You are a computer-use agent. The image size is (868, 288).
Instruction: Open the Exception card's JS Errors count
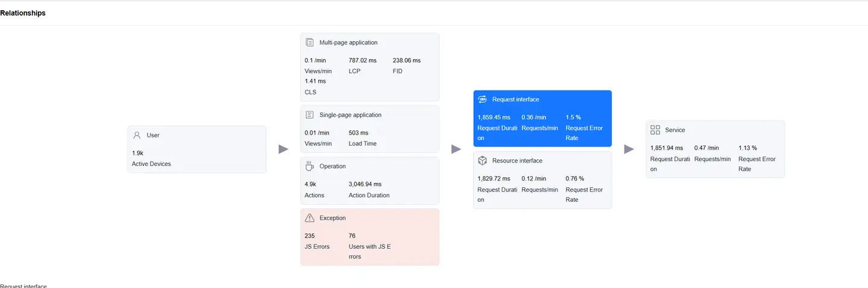point(310,235)
